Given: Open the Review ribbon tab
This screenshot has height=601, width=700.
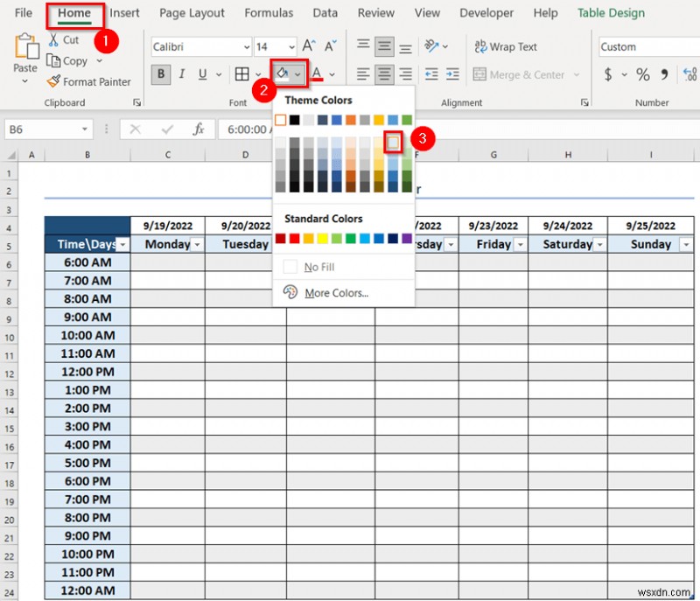Looking at the screenshot, I should 375,12.
